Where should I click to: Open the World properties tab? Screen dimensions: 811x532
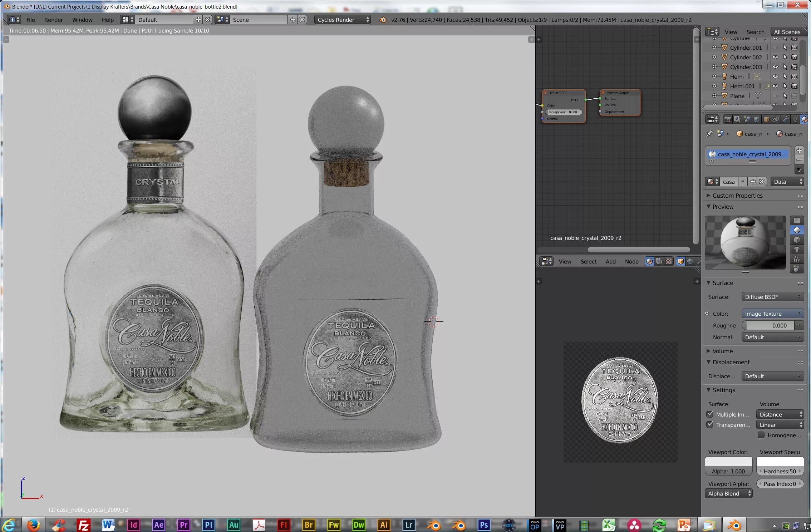(x=756, y=119)
